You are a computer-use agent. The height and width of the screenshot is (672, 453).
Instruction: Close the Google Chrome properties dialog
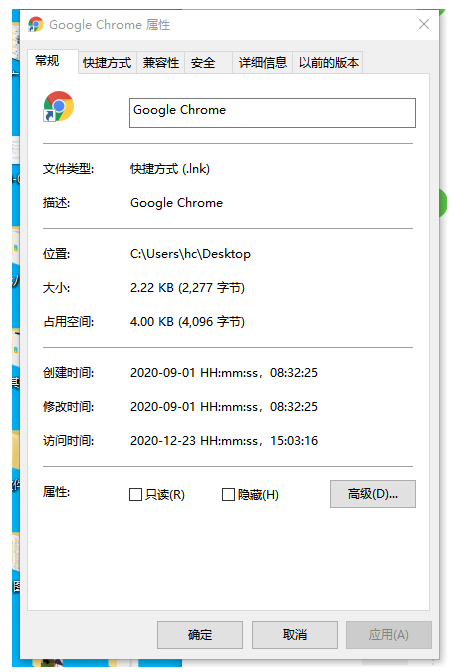coord(423,24)
